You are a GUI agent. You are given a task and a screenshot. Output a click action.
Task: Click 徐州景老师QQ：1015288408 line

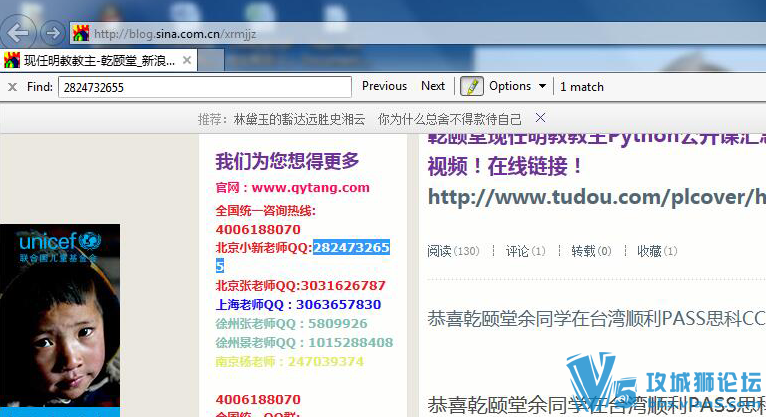(304, 343)
